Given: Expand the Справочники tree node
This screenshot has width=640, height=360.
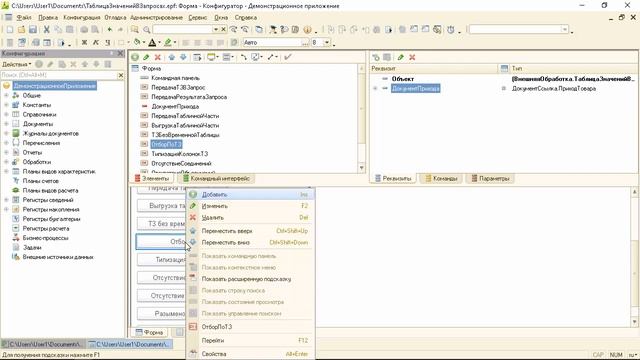Looking at the screenshot, I should pos(6,115).
